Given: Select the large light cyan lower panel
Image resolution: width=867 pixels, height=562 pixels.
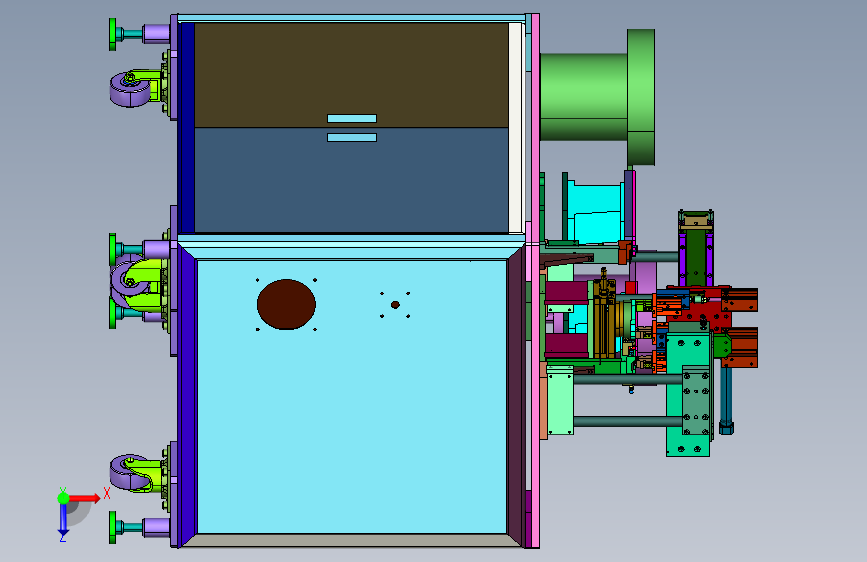Looking at the screenshot, I should tap(352, 397).
